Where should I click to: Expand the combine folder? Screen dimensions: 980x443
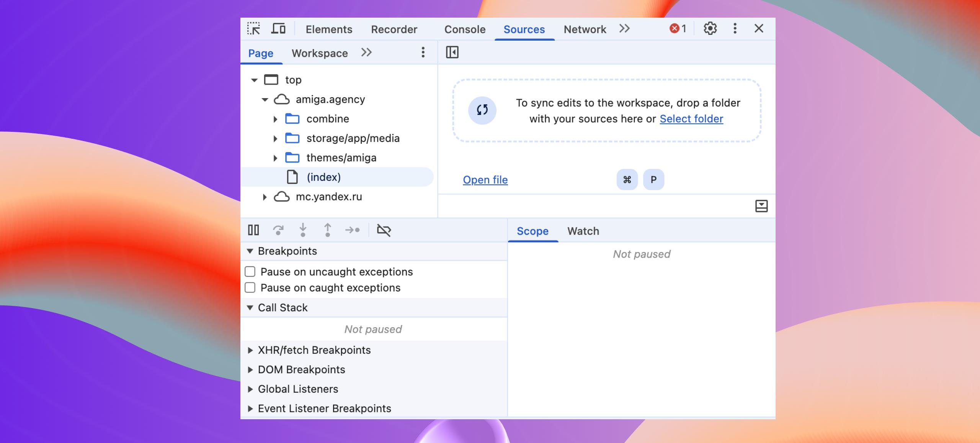pos(275,119)
